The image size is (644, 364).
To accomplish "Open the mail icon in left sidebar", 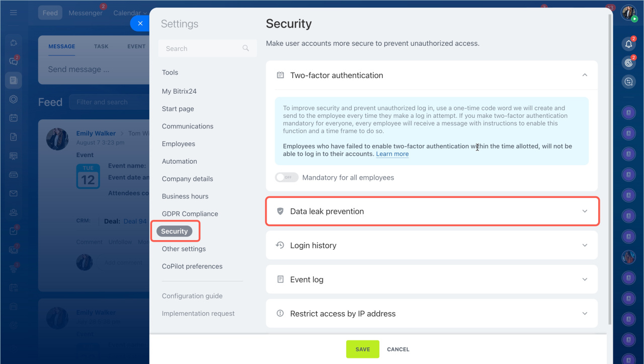I will pyautogui.click(x=14, y=193).
